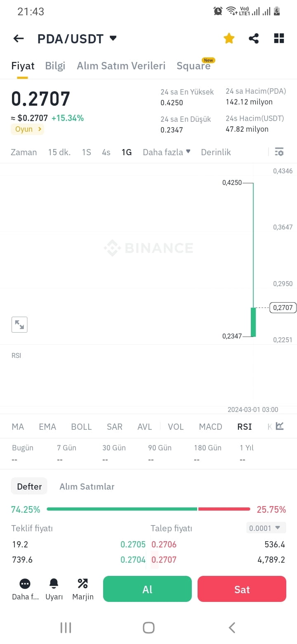Switch to the Bilgi tab
The image size is (297, 644).
coord(55,66)
